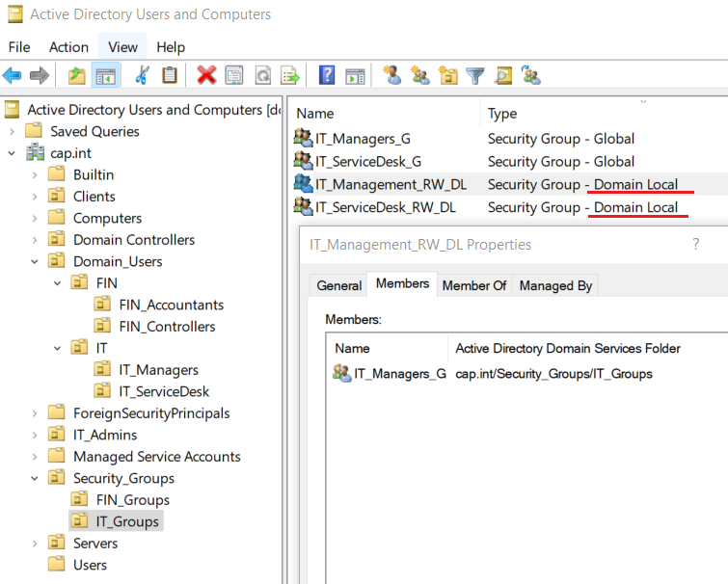
Task: Select IT_ServiceDesk OU in the tree
Action: click(163, 391)
